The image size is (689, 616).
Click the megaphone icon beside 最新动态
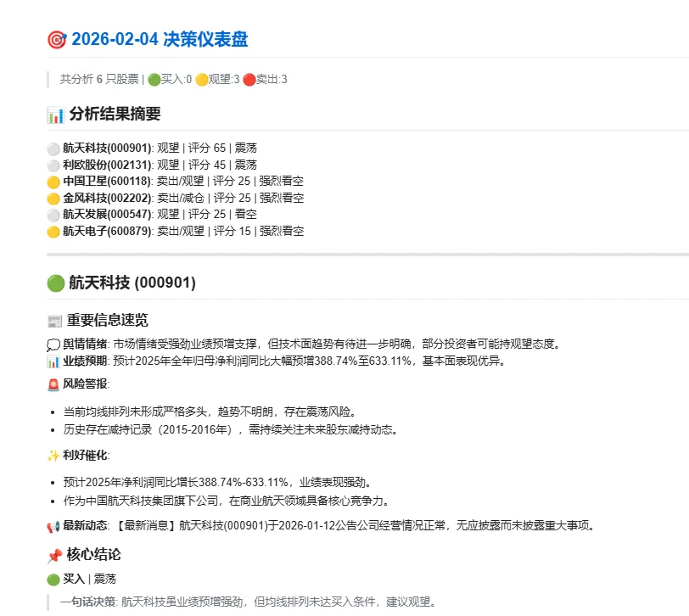click(x=53, y=526)
